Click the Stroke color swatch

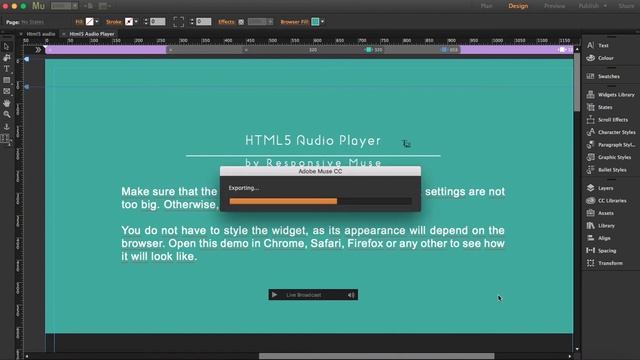click(129, 22)
